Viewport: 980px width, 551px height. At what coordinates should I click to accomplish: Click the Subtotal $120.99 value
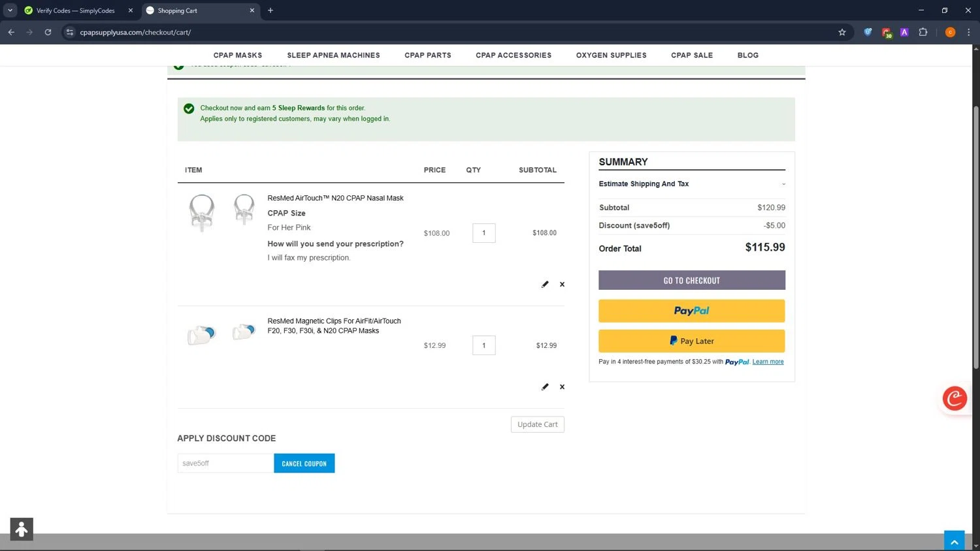pyautogui.click(x=771, y=208)
